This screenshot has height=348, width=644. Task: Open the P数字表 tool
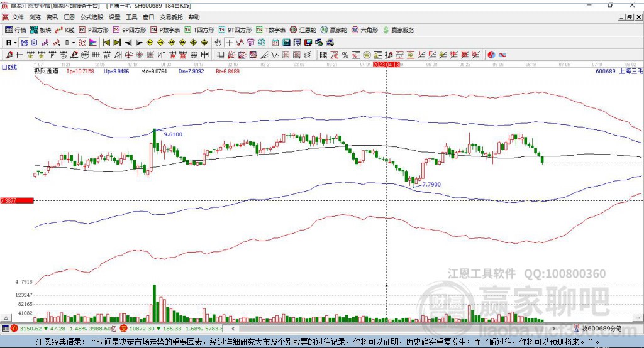165,30
